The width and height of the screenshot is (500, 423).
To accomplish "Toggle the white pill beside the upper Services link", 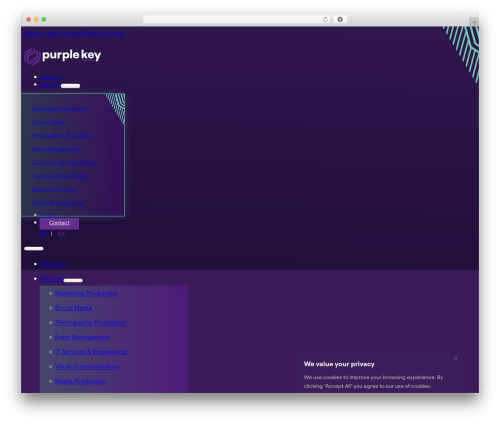I will tap(70, 86).
